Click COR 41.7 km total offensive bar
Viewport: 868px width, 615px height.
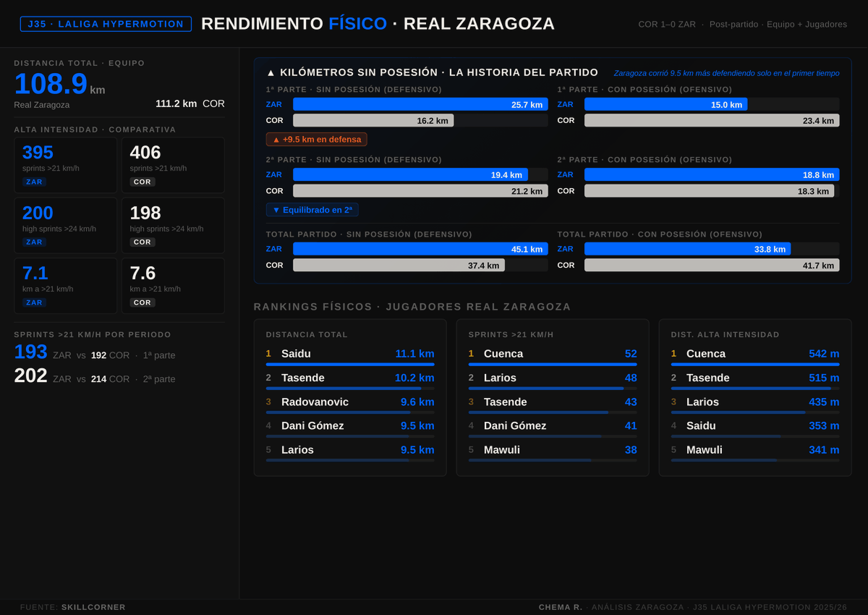712,265
